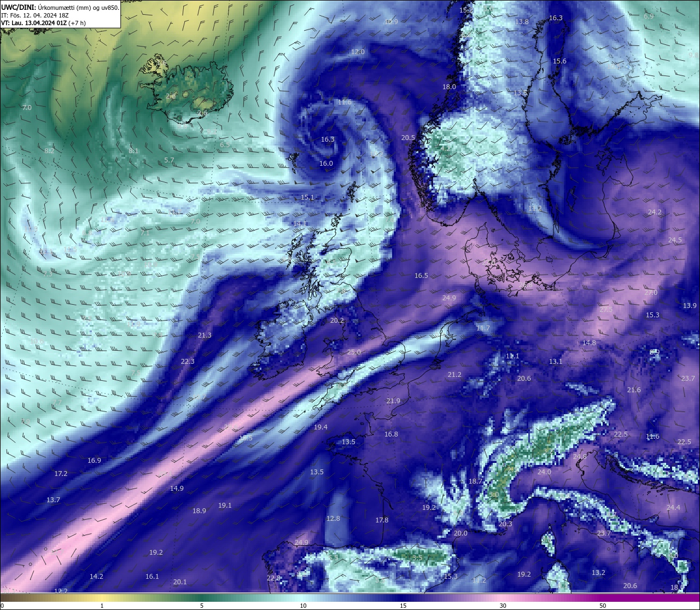Click the map value "24.5"
The width and height of the screenshot is (700, 610).
tap(675, 240)
